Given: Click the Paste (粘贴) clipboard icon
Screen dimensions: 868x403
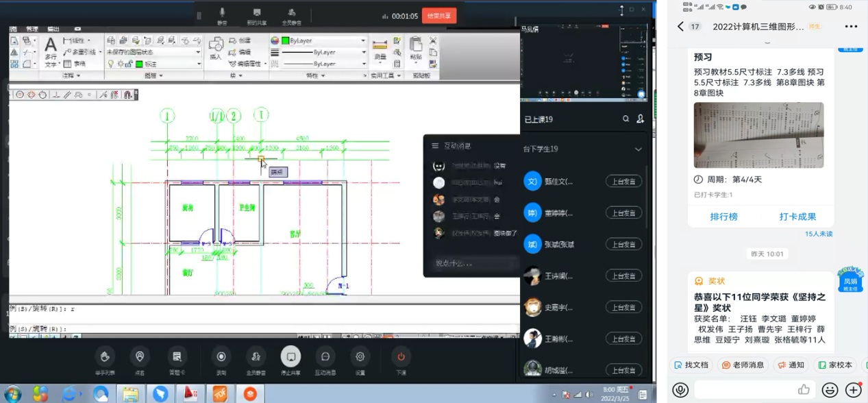Looking at the screenshot, I should [x=415, y=49].
